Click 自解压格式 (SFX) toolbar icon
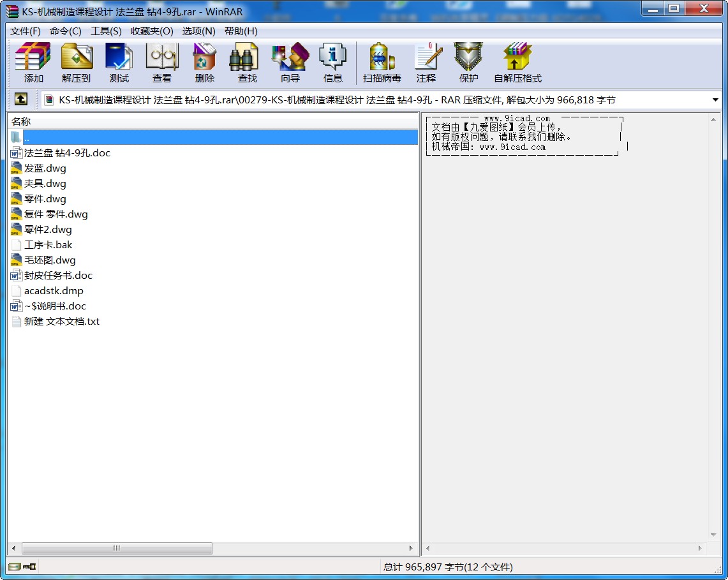 click(x=517, y=63)
